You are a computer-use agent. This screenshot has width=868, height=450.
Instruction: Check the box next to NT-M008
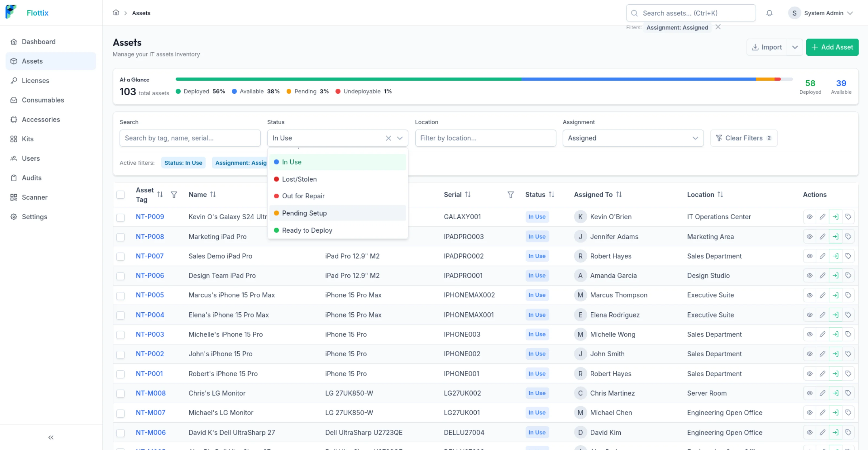click(120, 394)
